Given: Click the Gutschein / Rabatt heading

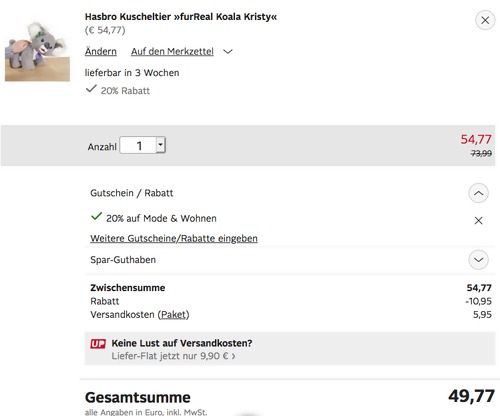Looking at the screenshot, I should click(132, 193).
